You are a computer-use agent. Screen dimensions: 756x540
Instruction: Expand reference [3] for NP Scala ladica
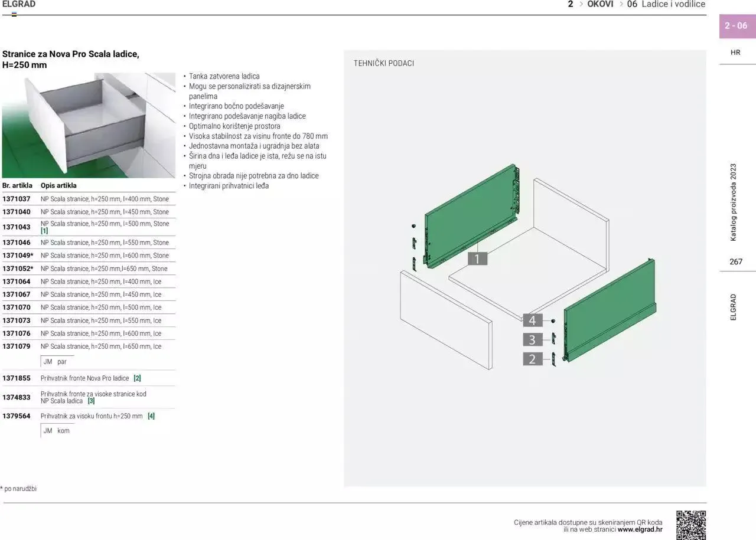(92, 401)
